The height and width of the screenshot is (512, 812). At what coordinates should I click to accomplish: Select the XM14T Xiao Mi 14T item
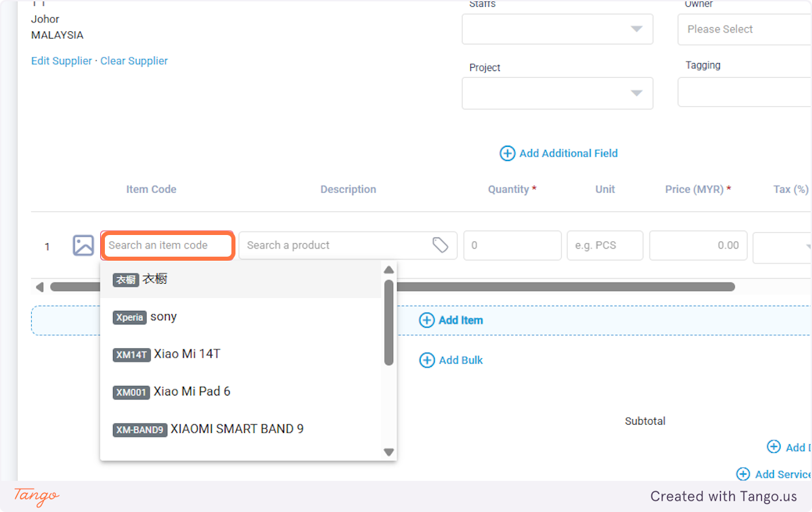pos(240,354)
